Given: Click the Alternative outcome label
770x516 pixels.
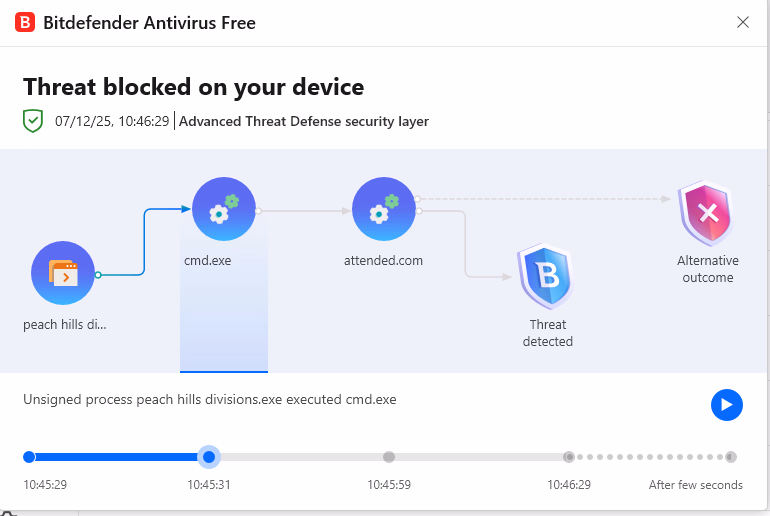Looking at the screenshot, I should pos(708,269).
